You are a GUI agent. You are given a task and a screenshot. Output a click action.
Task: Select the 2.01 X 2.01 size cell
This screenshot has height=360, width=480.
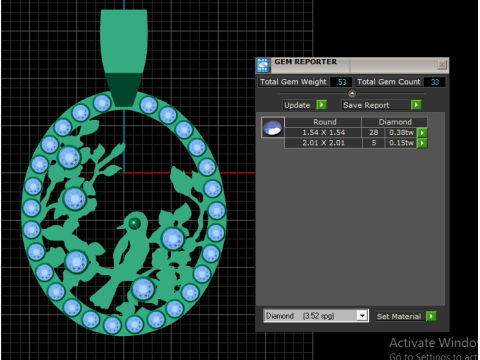323,143
